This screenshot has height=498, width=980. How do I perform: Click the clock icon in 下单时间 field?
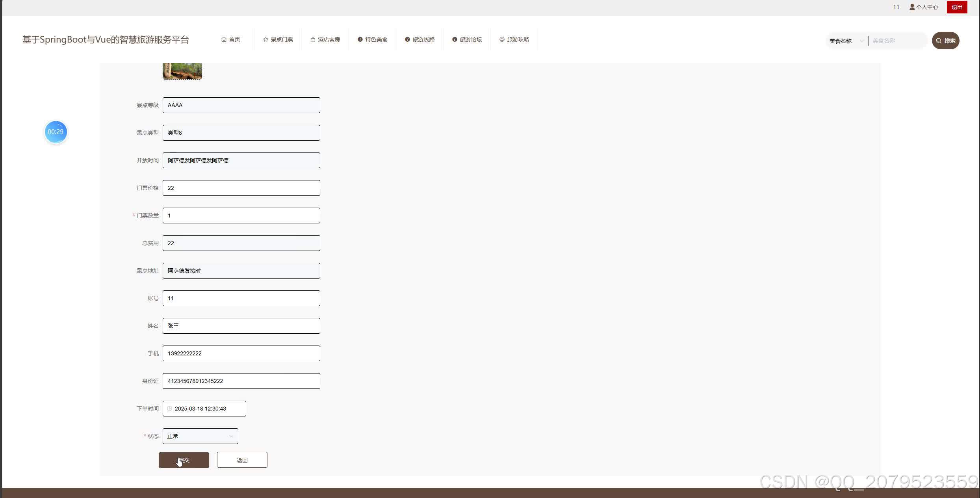tap(170, 409)
